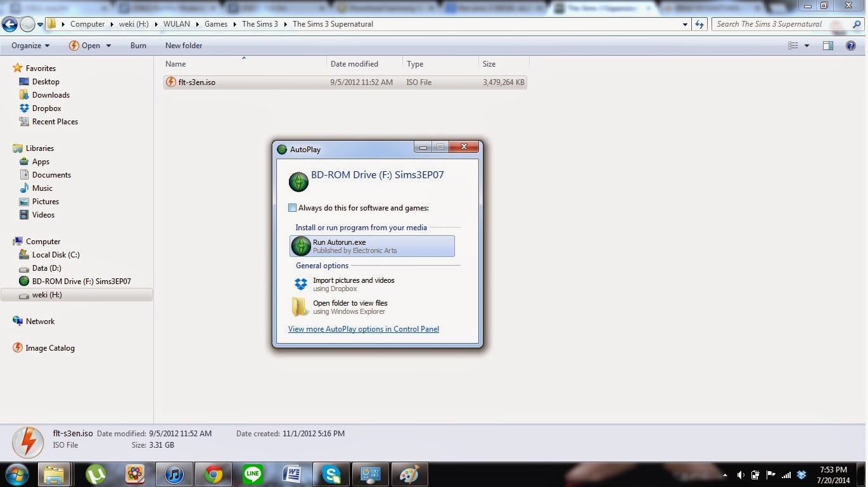This screenshot has width=868, height=487.
Task: Click Run Autorun.exe in AutoPlay
Action: click(372, 246)
